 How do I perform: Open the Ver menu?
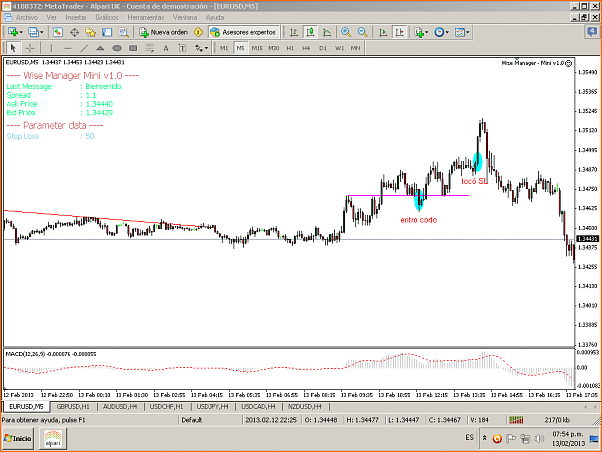[x=51, y=17]
